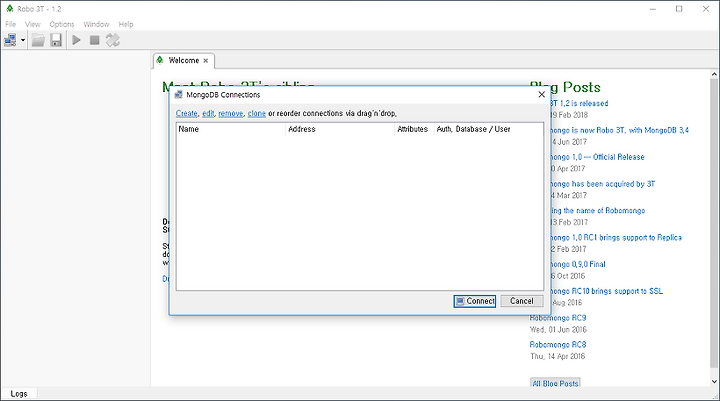
Task: Click the Welcome page scroll up arrow
Action: pos(714,74)
